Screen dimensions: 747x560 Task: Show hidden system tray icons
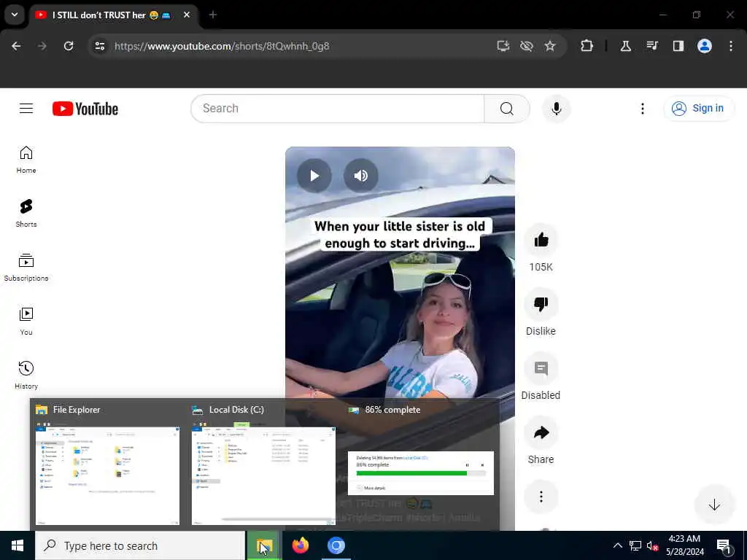617,545
